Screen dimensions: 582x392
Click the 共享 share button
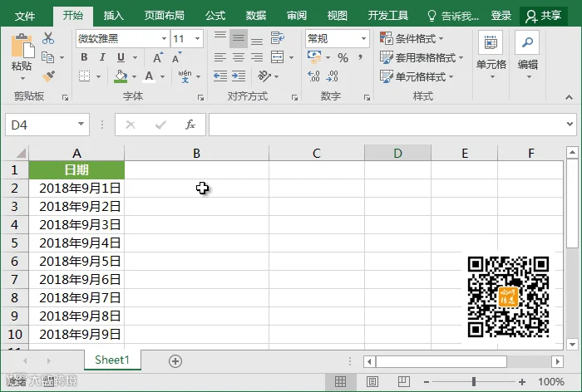[544, 16]
